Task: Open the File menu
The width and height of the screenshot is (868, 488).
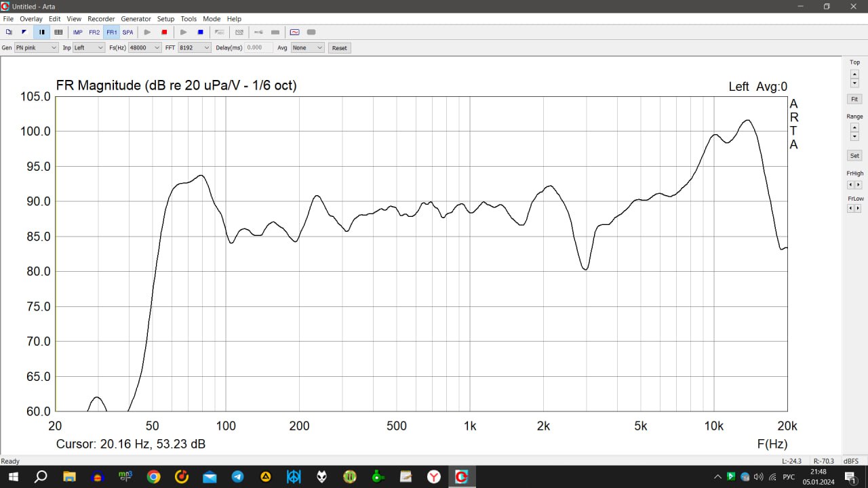Action: point(8,19)
